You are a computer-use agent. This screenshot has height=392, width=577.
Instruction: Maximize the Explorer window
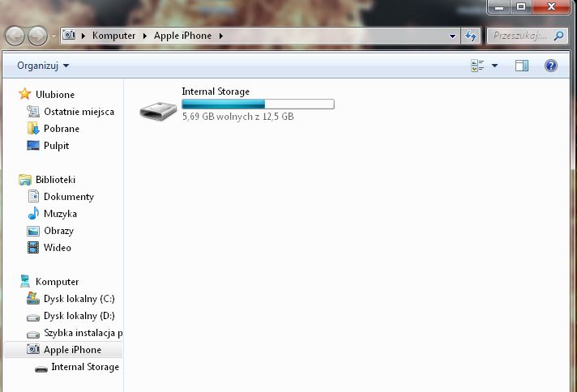521,6
